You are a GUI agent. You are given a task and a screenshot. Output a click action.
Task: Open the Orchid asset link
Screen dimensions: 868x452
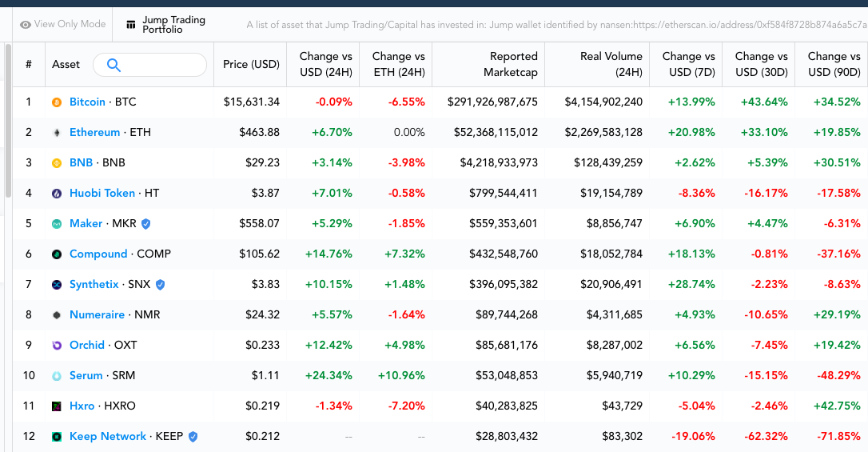(87, 345)
